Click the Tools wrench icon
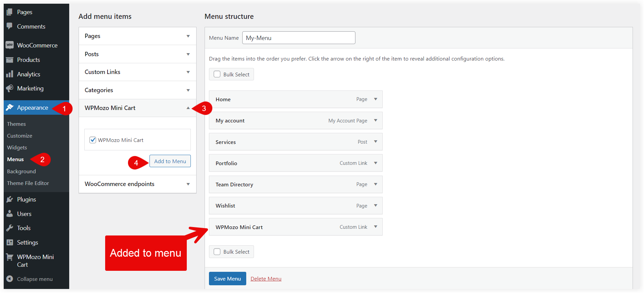 pos(9,228)
